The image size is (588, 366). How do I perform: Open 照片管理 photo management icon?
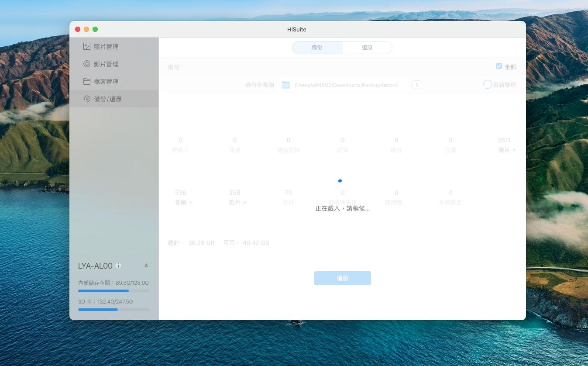(x=87, y=47)
